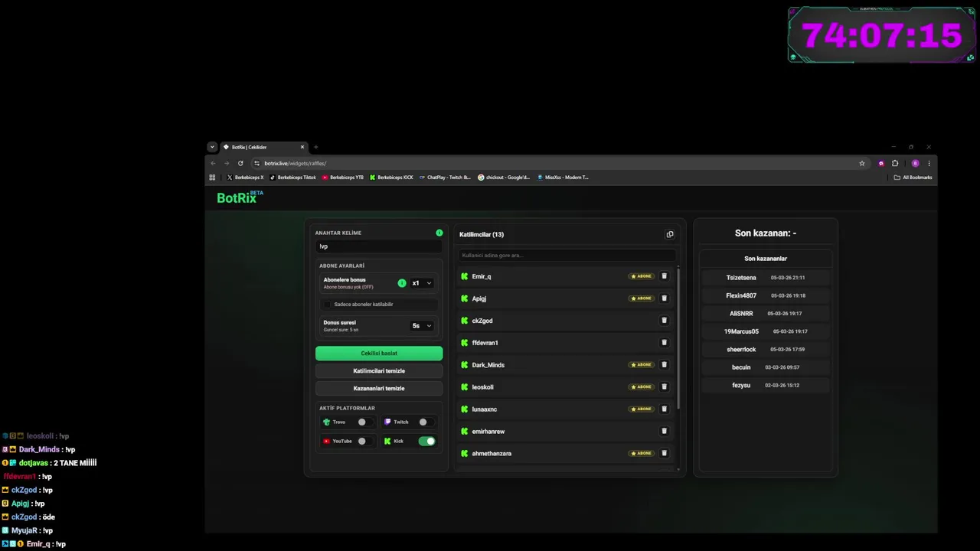Click the Kullanici adina gore ara search field

(567, 255)
